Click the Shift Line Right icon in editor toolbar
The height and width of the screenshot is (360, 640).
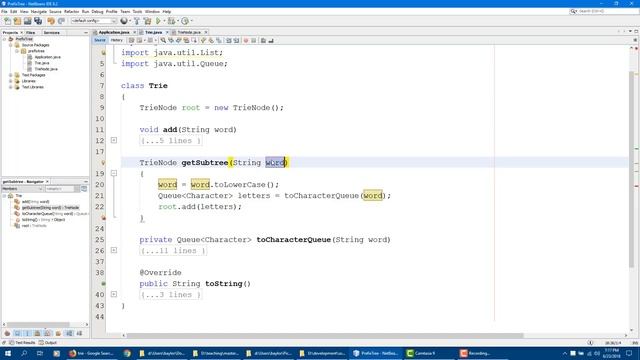coord(236,40)
